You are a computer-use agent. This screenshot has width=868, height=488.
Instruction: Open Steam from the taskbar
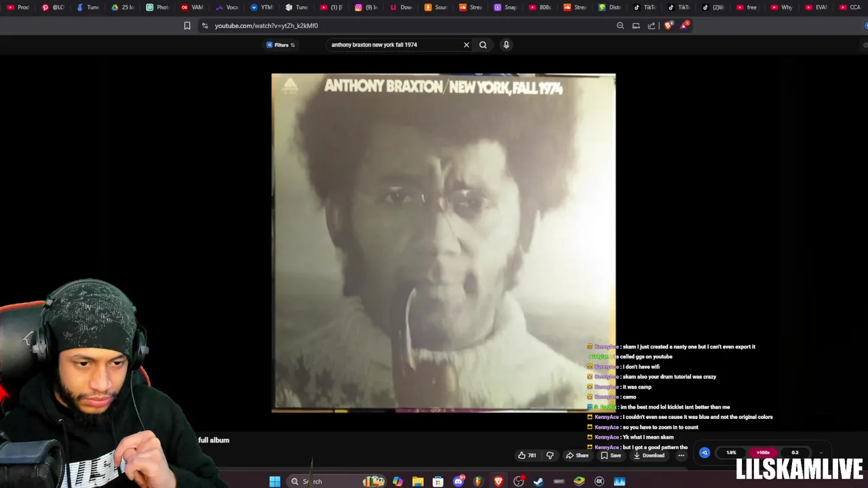pos(538,481)
